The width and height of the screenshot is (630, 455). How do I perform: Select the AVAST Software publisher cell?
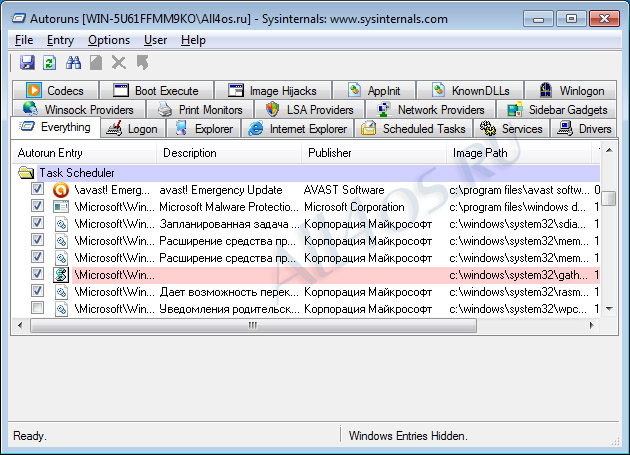click(344, 190)
